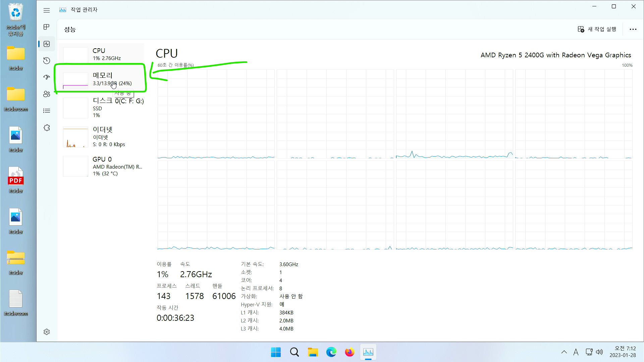The width and height of the screenshot is (644, 362).
Task: Click the memory usage mini graph thumbnail
Action: coord(75,80)
